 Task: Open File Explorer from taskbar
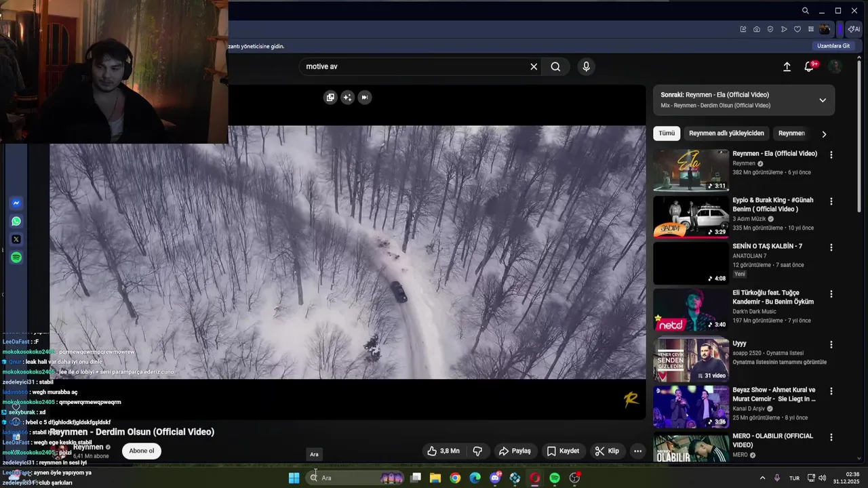[x=435, y=478]
